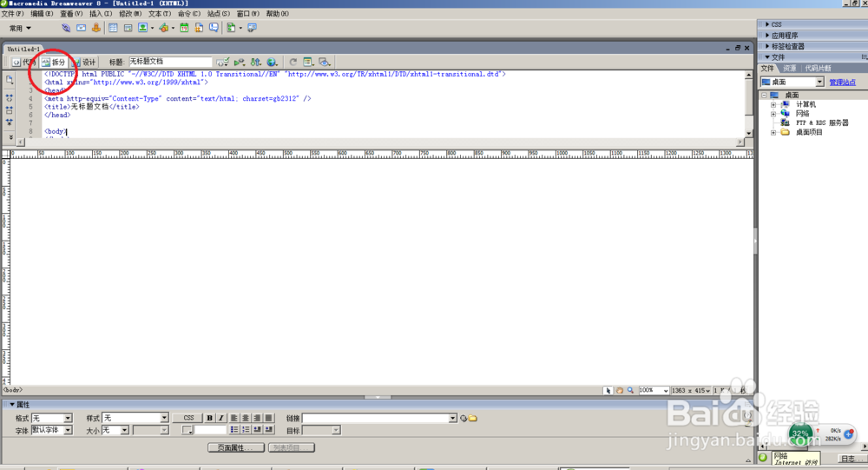Collapse selection icon in code toolbar

[x=10, y=109]
